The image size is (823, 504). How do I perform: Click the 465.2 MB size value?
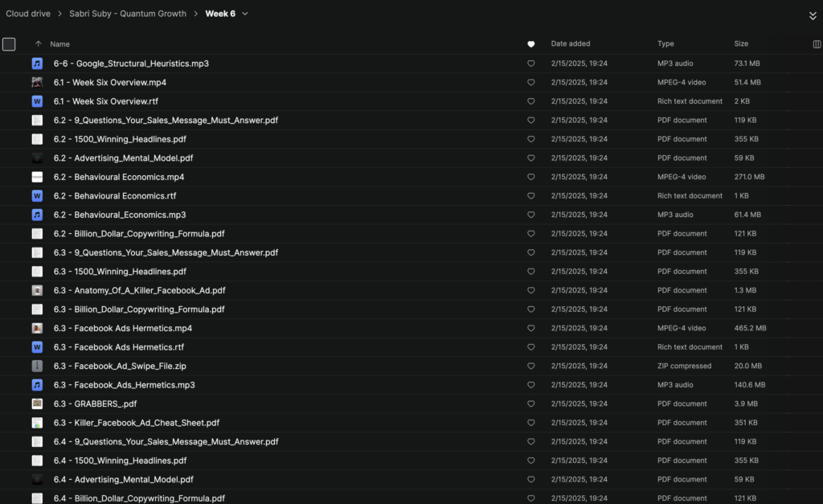point(750,328)
